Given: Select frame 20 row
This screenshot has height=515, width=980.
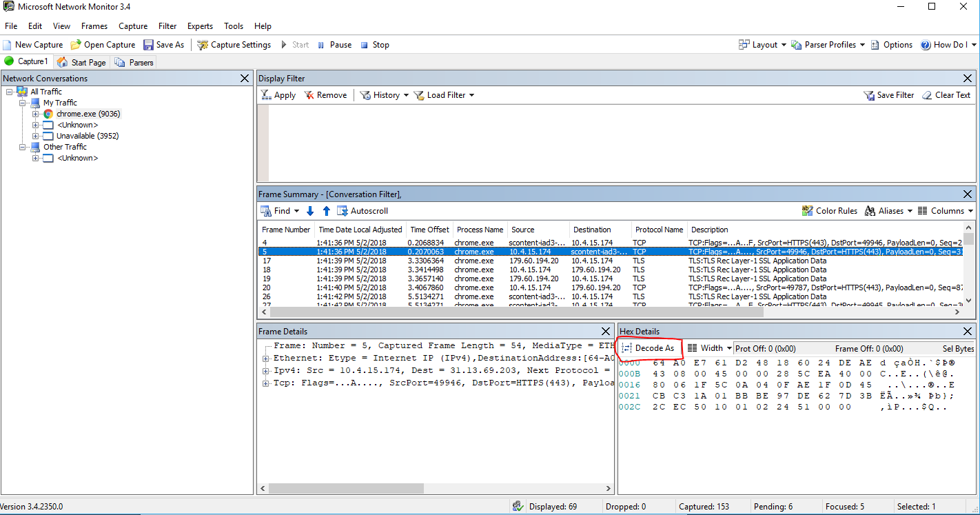Looking at the screenshot, I should [x=611, y=287].
